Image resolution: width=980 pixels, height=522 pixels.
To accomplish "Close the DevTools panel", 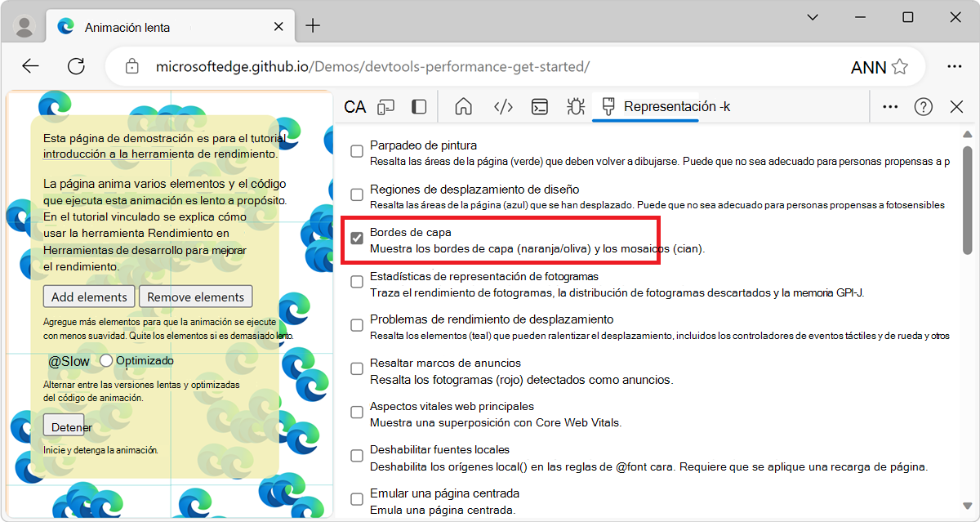I will tap(957, 106).
